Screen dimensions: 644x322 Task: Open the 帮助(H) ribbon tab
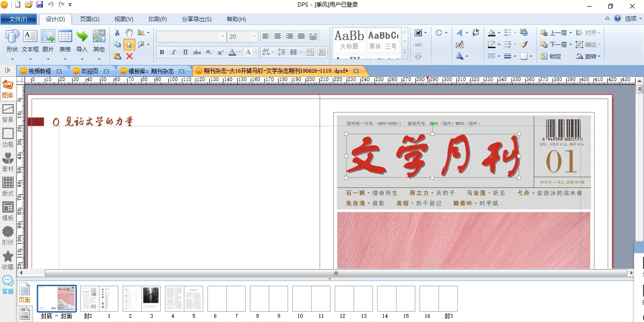(236, 19)
